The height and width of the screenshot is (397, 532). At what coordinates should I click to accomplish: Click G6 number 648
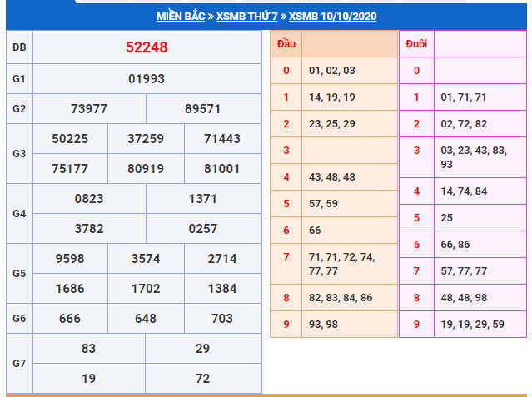point(146,318)
